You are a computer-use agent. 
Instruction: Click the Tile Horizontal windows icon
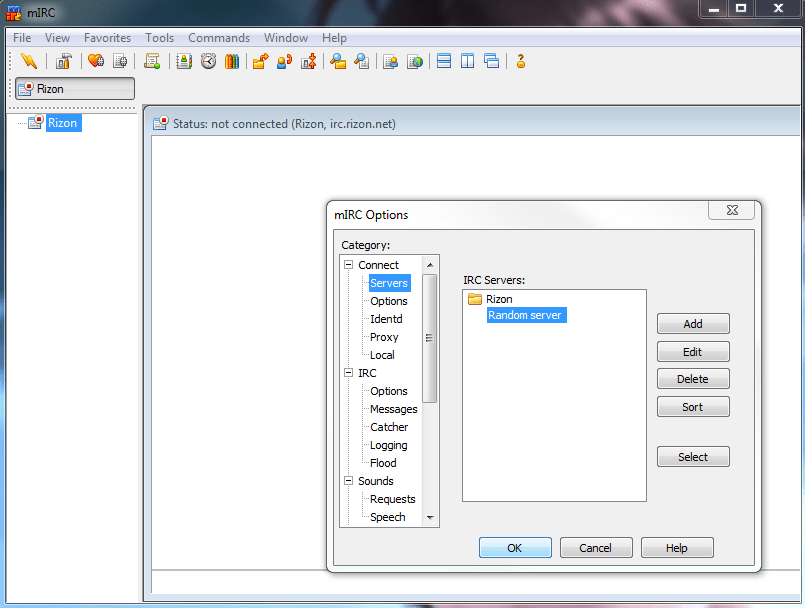pos(444,61)
